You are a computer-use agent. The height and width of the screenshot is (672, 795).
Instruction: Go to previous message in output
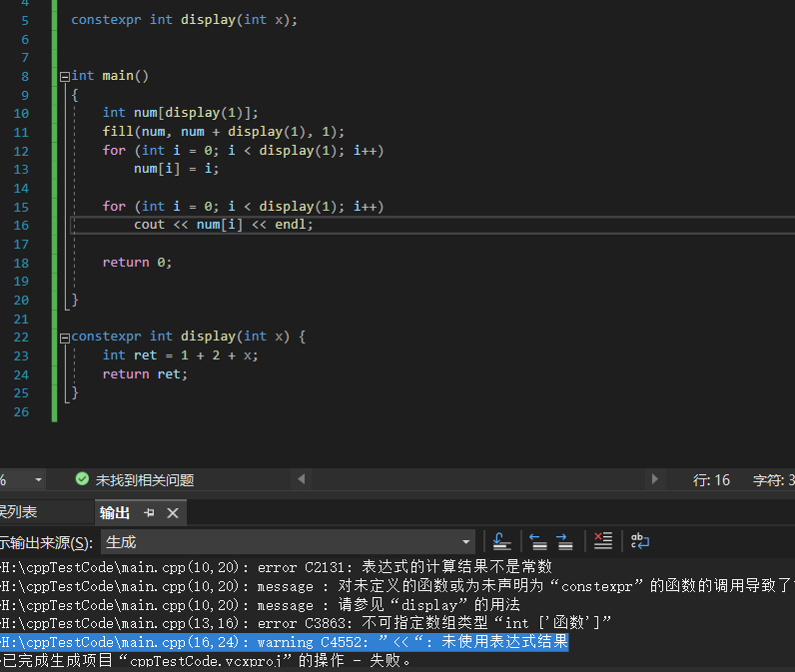tap(538, 541)
